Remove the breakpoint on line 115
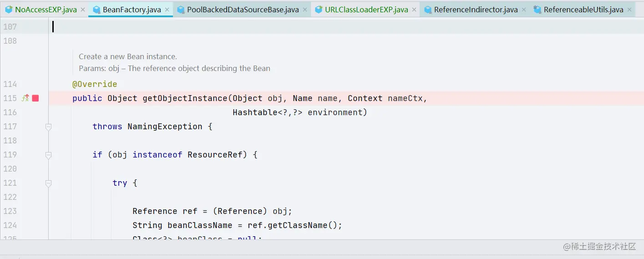Screen dimensions: 644x259 point(35,98)
